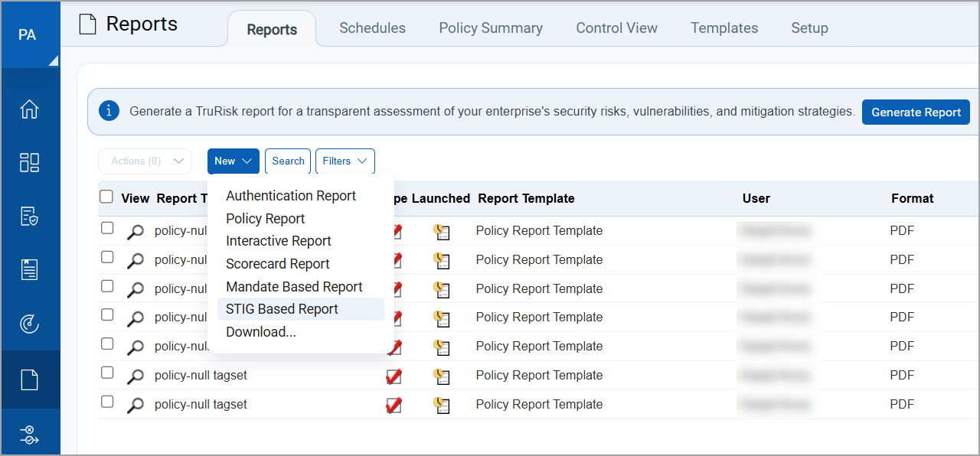Click type checkmark icon in last row
Image resolution: width=980 pixels, height=456 pixels.
[394, 406]
